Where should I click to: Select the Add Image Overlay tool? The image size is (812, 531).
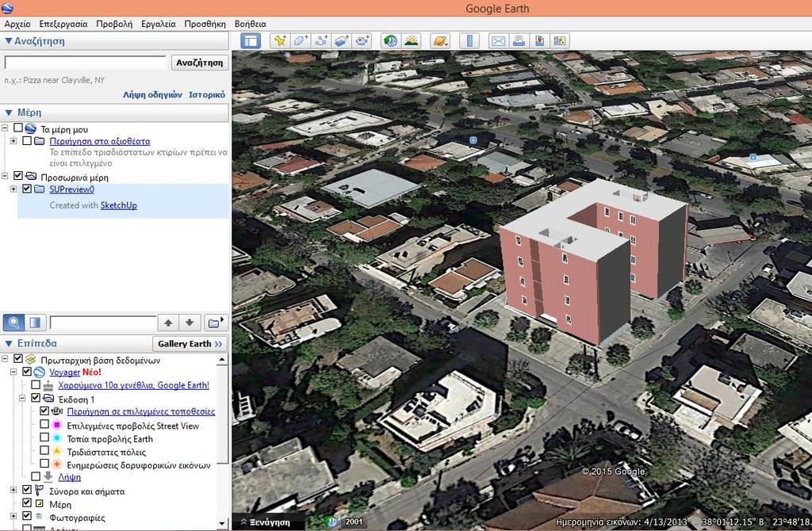tap(342, 41)
